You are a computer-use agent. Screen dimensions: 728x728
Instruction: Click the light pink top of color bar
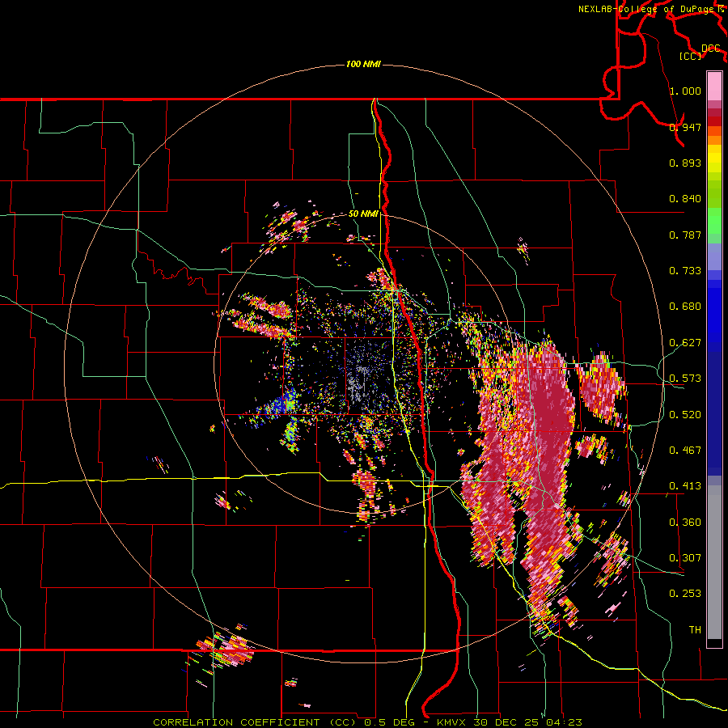click(x=714, y=86)
